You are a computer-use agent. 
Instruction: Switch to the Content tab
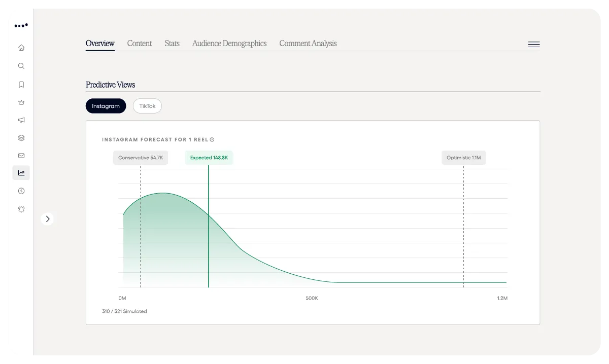(140, 44)
